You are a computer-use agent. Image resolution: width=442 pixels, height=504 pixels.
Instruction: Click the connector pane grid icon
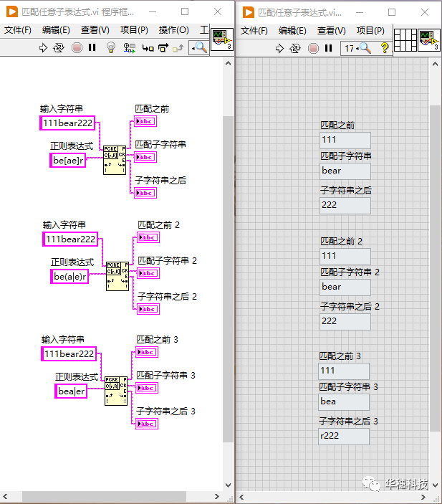(x=405, y=40)
